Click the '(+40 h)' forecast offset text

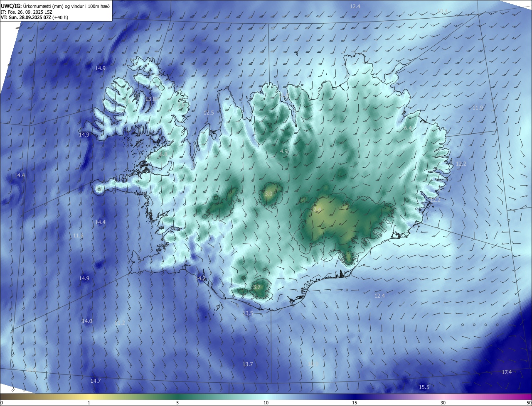(60, 17)
